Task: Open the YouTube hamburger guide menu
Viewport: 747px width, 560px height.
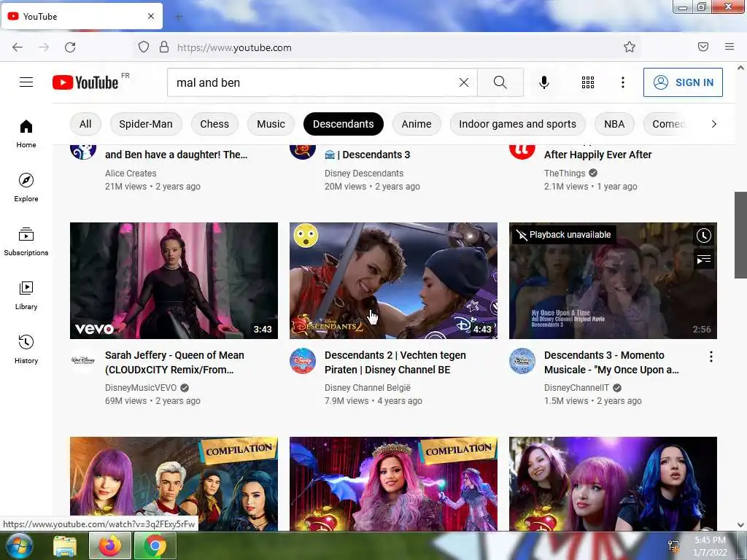Action: click(x=26, y=82)
